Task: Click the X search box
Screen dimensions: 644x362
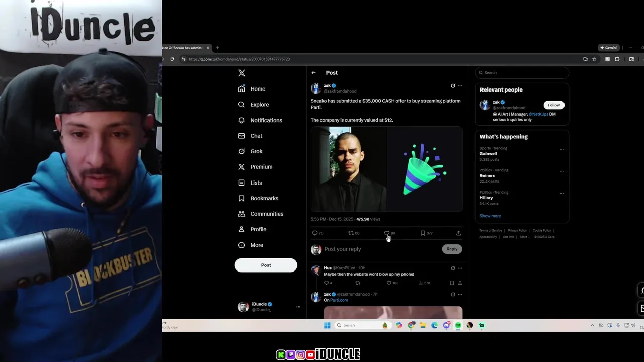Action: coord(522,73)
